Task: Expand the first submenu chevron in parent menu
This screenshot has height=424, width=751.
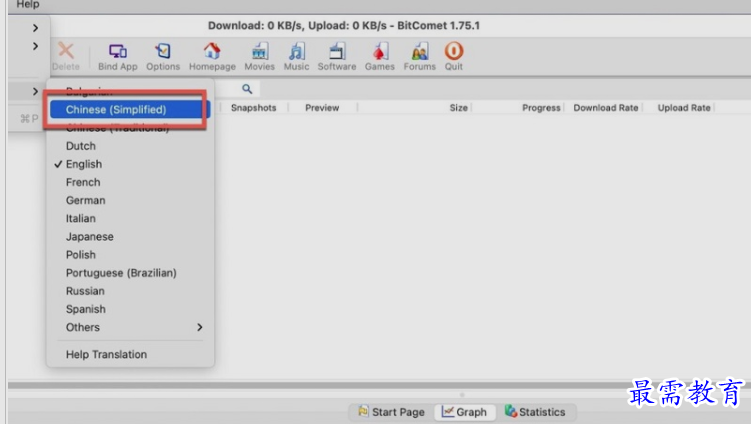Action: click(x=35, y=28)
